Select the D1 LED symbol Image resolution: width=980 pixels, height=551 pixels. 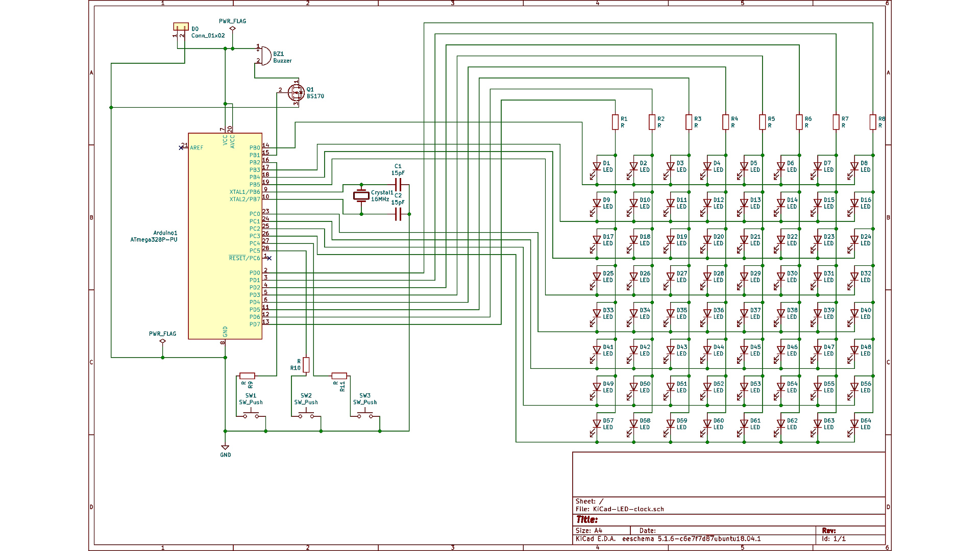point(596,166)
